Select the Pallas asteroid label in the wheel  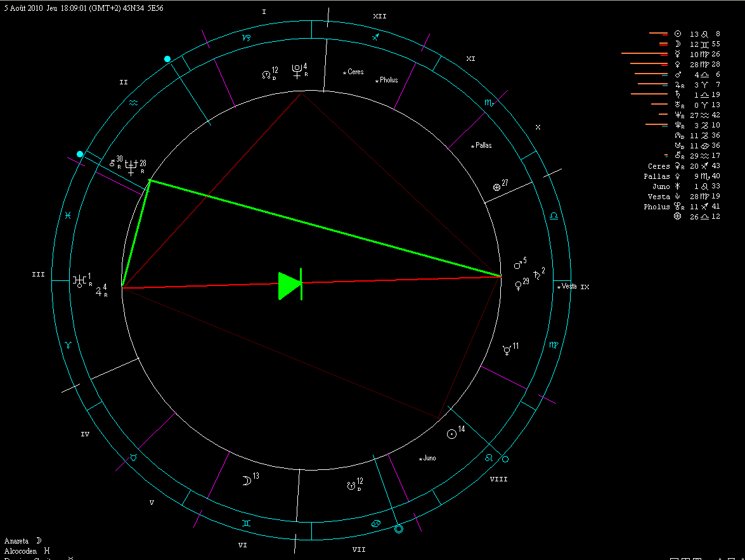(482, 145)
